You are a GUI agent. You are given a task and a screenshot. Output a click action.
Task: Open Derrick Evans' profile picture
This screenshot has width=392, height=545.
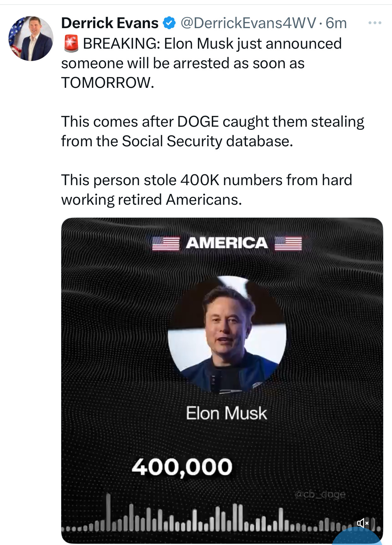point(31,39)
